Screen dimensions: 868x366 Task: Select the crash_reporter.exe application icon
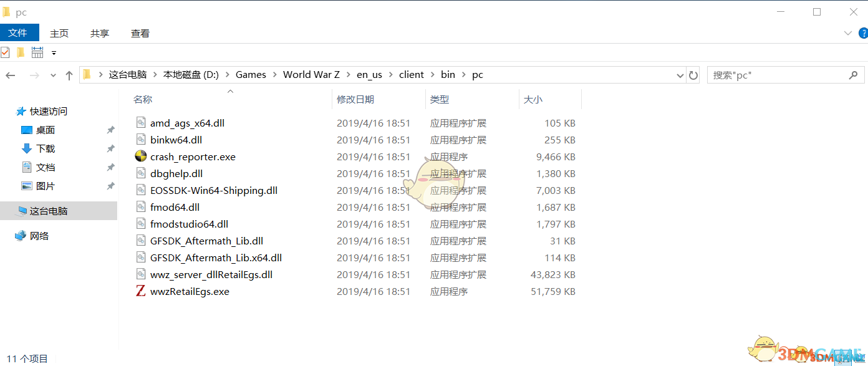pos(141,157)
